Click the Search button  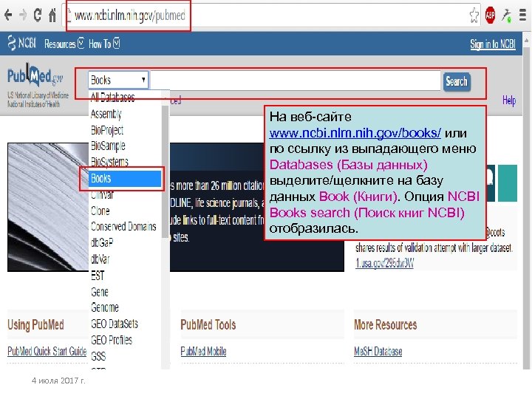click(x=457, y=81)
